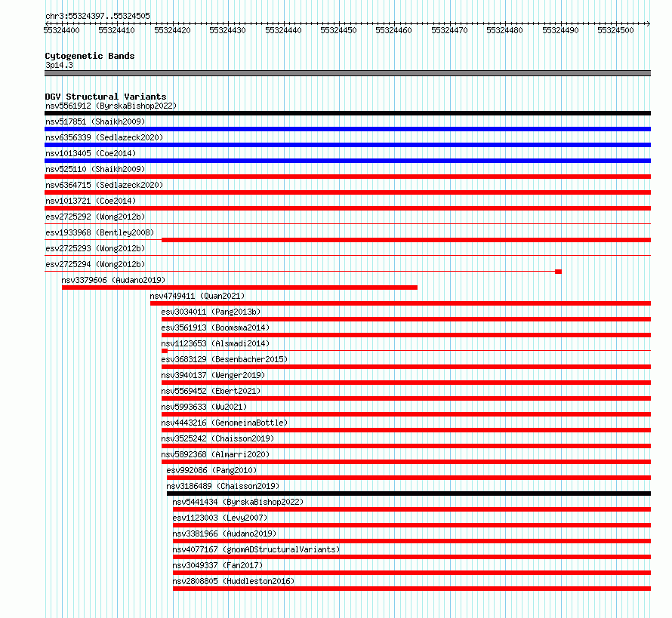Screen dimensions: 672x618
Task: Click red bar of esv992086 (Pang2010)
Action: pyautogui.click(x=408, y=478)
